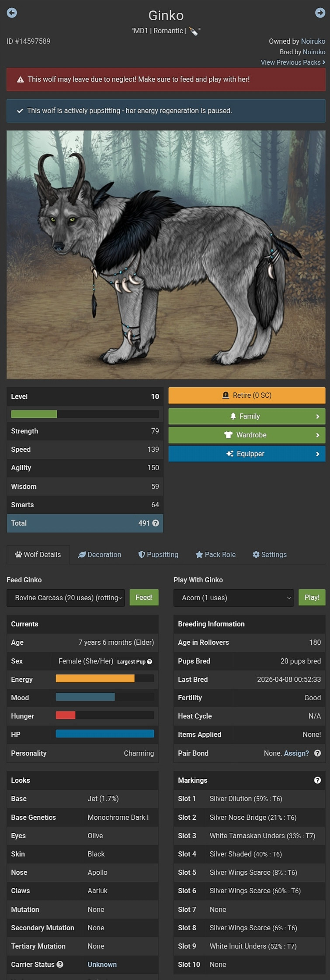Screen dimensions: 330x980
Task: Open the Settings tab
Action: [x=270, y=554]
